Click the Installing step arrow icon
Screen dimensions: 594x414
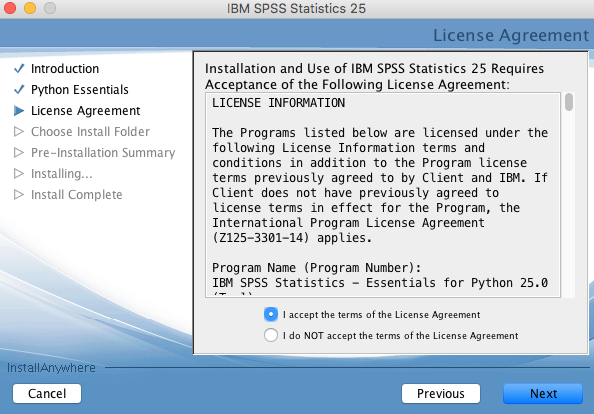[x=19, y=173]
